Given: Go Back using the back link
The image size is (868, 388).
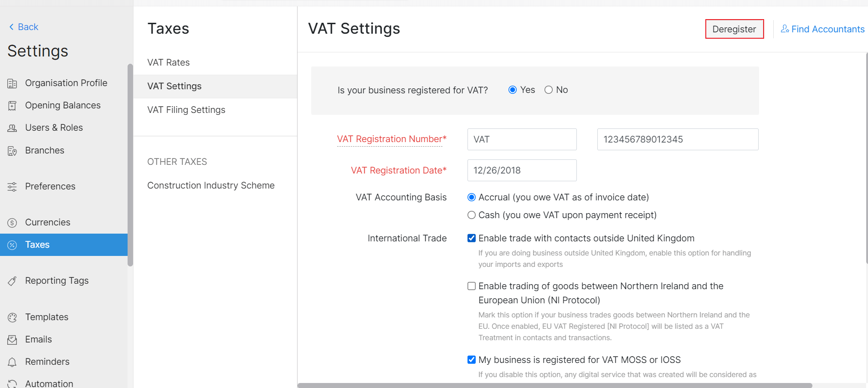Looking at the screenshot, I should pyautogui.click(x=23, y=26).
